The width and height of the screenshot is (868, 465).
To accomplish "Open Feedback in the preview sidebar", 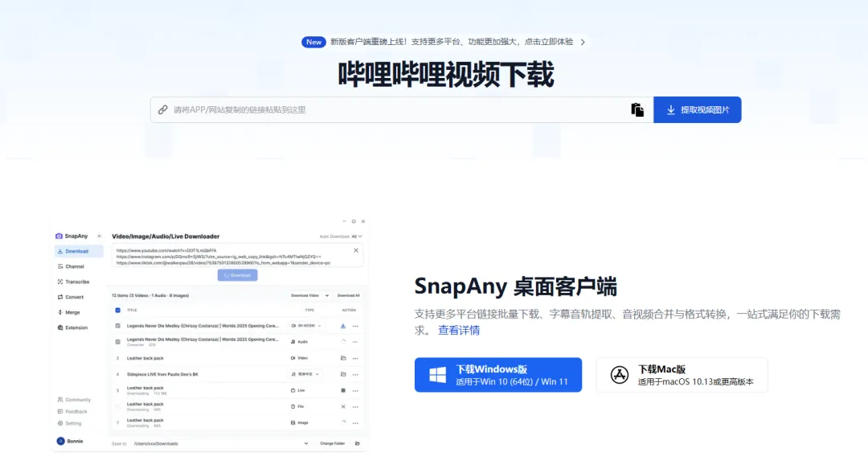I will tap(72, 411).
